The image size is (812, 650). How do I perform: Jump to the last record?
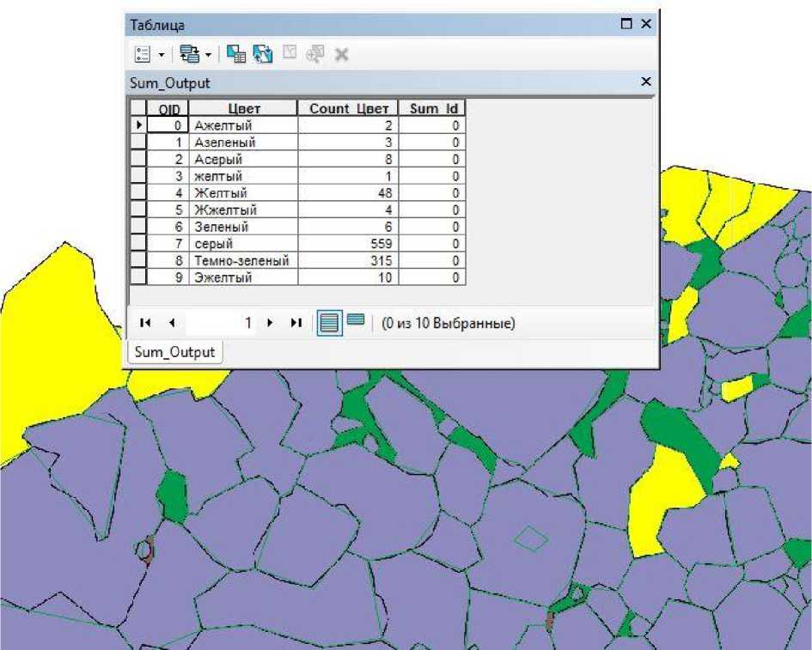coord(296,323)
